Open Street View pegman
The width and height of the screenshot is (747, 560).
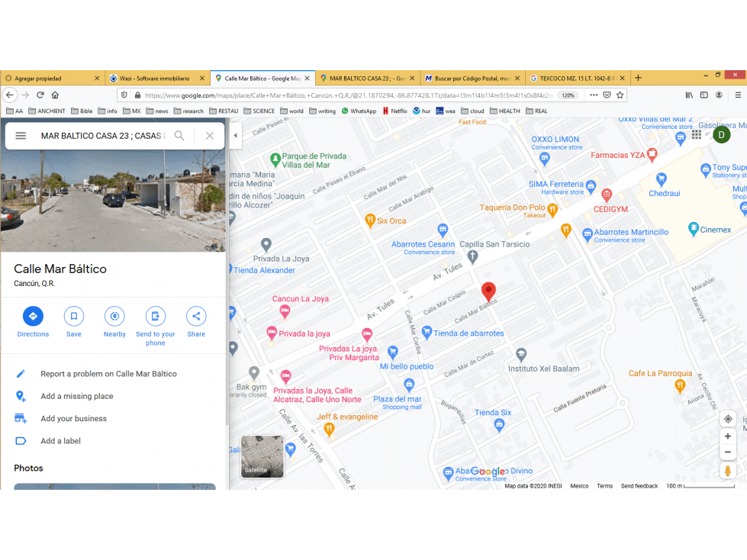point(727,471)
